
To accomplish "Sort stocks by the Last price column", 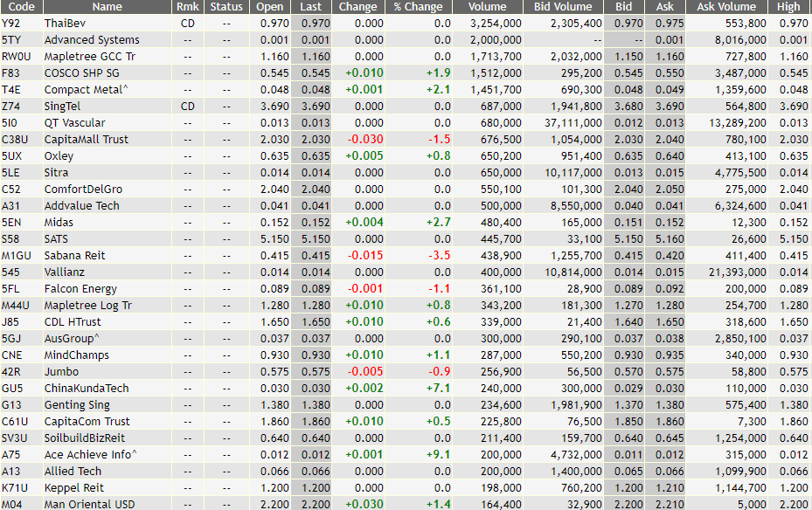I will pyautogui.click(x=312, y=7).
